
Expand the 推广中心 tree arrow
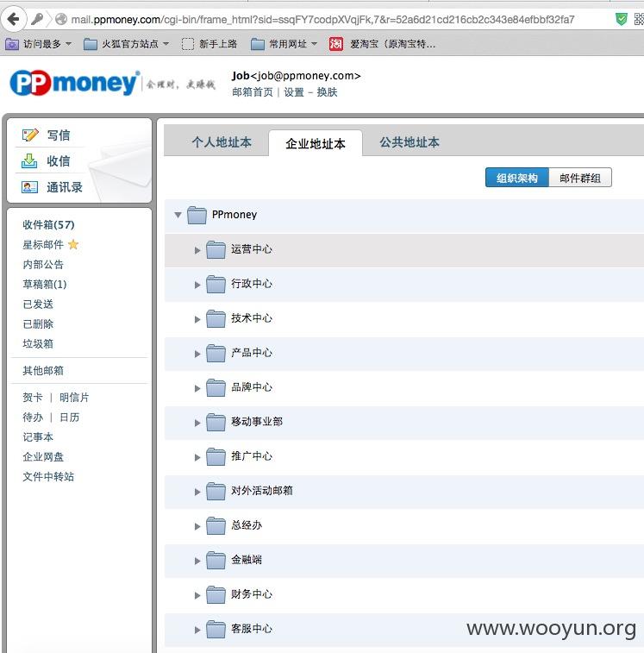click(x=197, y=458)
